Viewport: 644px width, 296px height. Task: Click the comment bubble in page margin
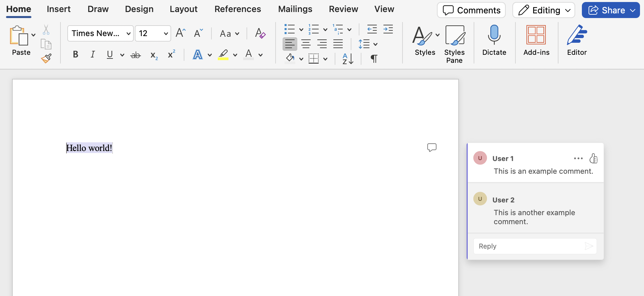tap(432, 147)
